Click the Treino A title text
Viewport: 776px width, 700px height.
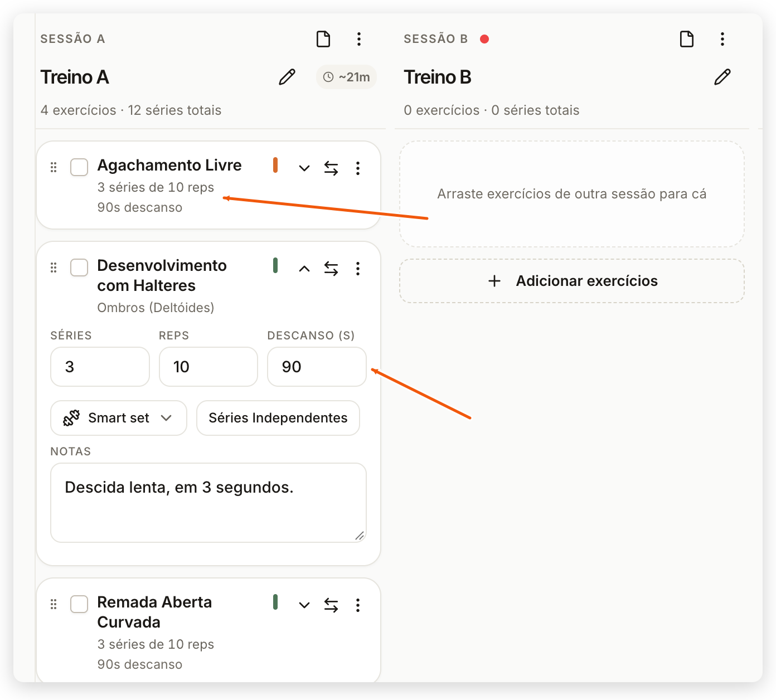coord(75,77)
